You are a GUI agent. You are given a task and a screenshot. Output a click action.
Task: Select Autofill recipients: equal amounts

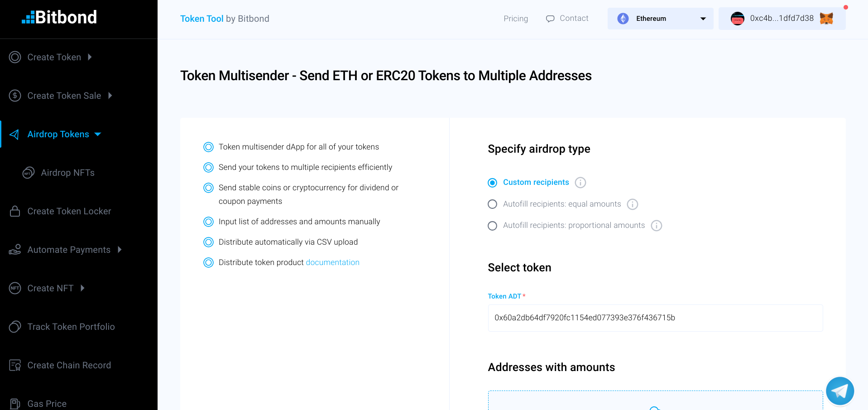pos(493,204)
